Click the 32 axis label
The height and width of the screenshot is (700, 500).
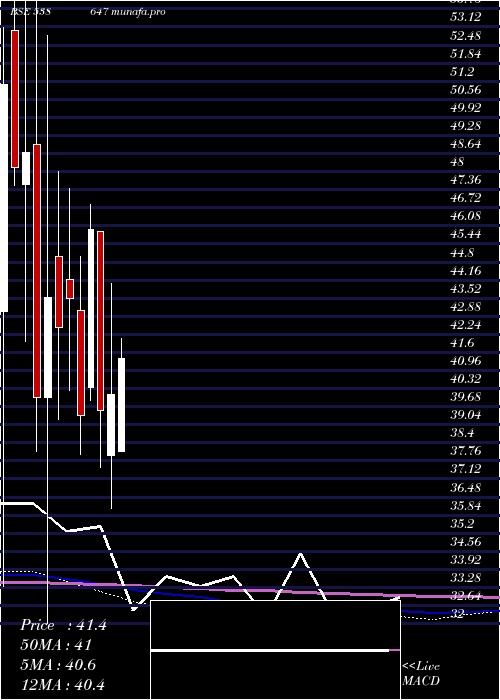point(458,614)
